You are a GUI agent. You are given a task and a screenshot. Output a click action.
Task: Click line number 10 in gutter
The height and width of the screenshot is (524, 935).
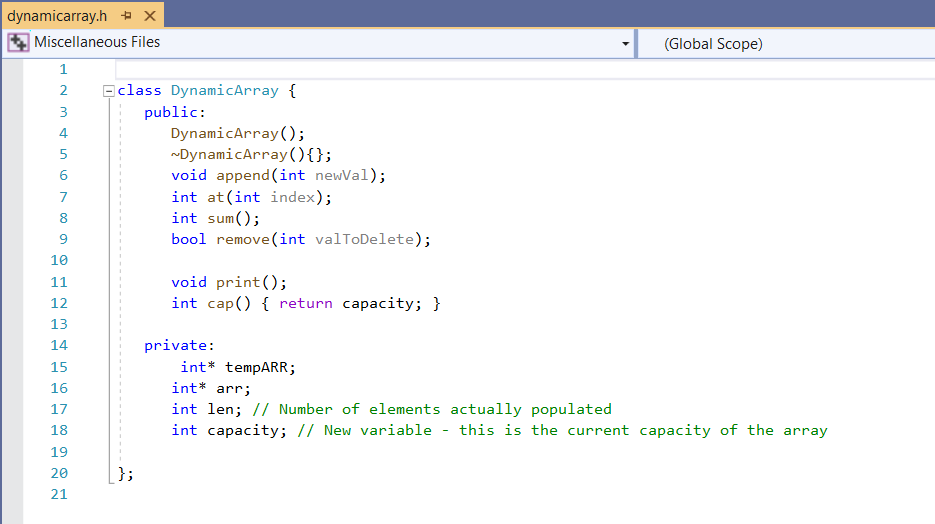59,261
